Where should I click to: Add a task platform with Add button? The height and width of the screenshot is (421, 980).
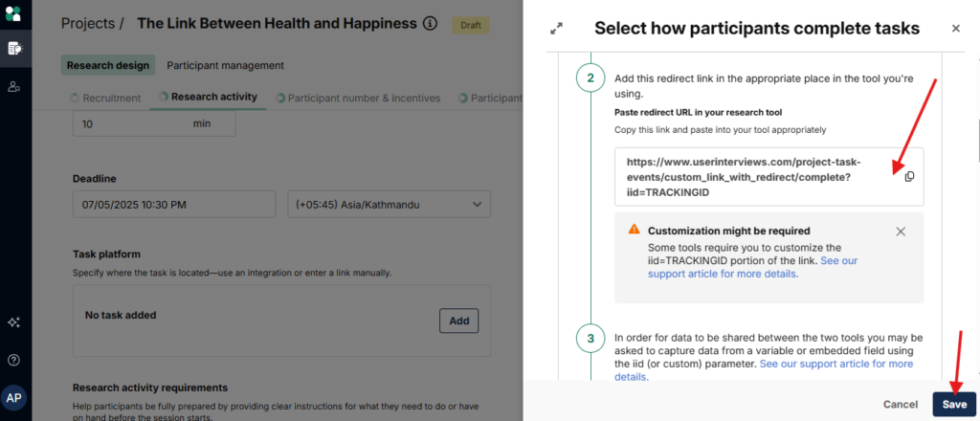(x=458, y=321)
